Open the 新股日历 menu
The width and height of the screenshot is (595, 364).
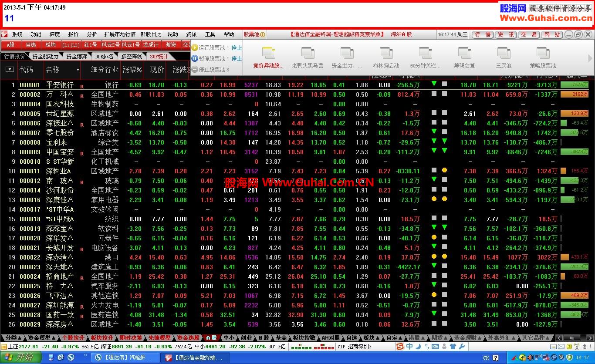(151, 34)
